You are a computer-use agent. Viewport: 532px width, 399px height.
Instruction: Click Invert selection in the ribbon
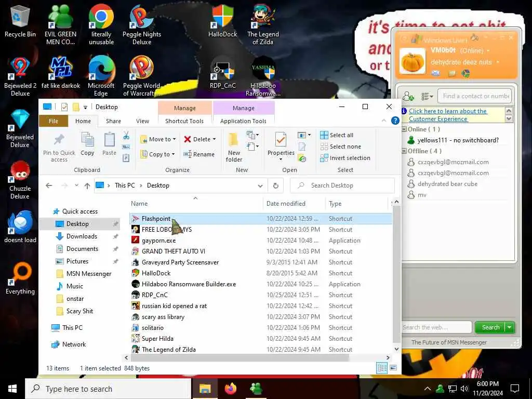point(345,158)
